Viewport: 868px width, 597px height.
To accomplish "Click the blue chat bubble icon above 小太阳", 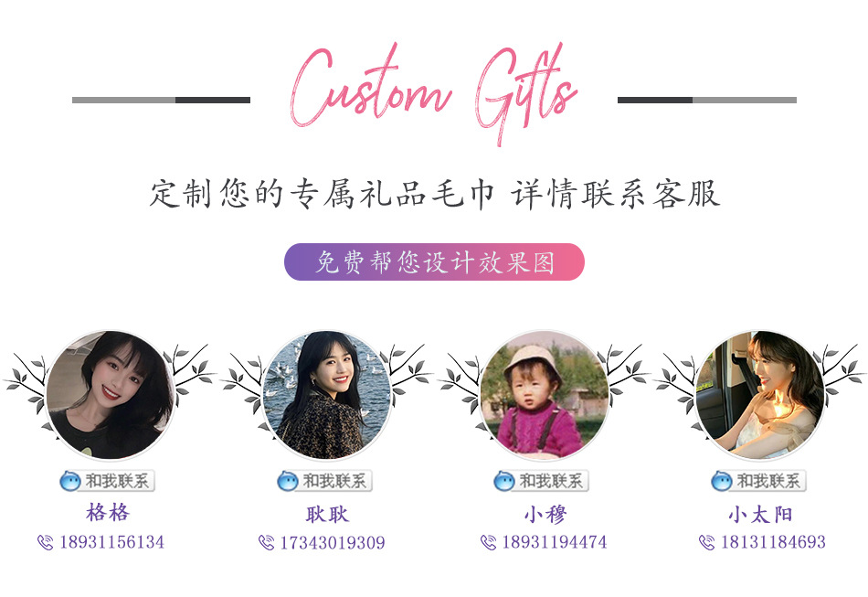I will 722,481.
